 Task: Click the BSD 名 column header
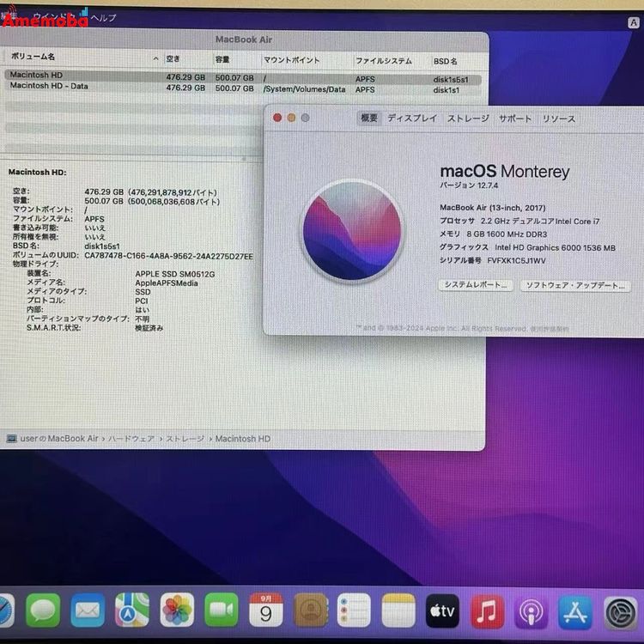tap(445, 61)
